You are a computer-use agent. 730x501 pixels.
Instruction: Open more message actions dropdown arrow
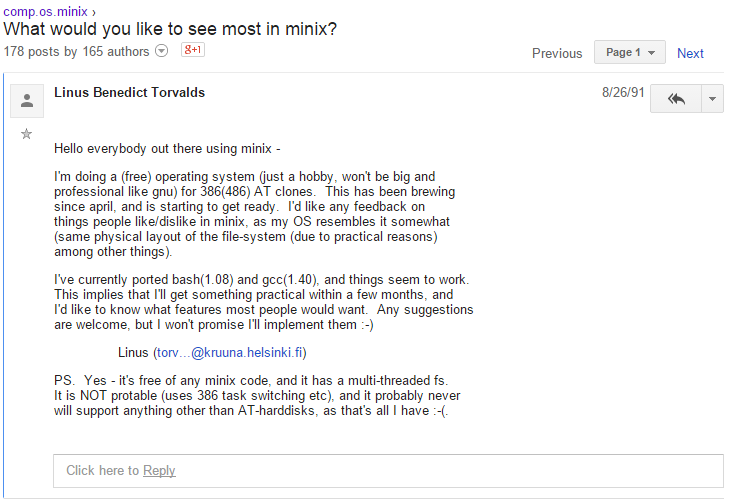(712, 98)
